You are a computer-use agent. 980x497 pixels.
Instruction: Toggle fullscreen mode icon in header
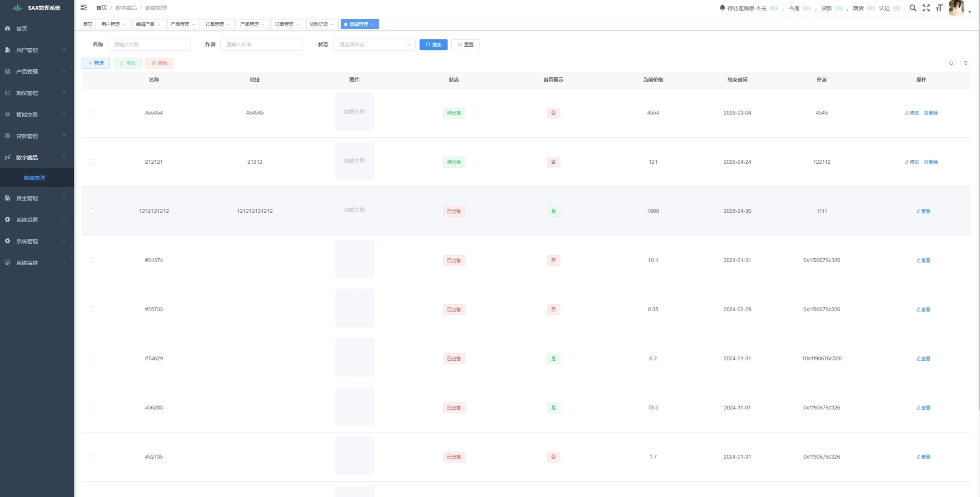coord(926,8)
